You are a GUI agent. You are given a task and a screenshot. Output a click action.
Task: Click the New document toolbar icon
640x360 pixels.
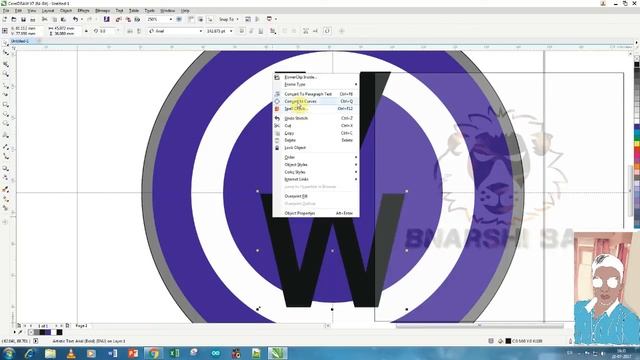click(5, 19)
